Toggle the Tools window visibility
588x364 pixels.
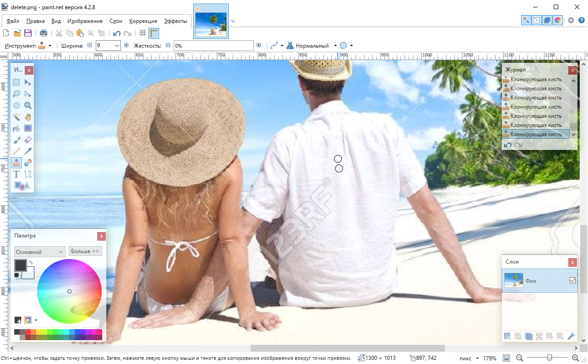click(x=526, y=20)
